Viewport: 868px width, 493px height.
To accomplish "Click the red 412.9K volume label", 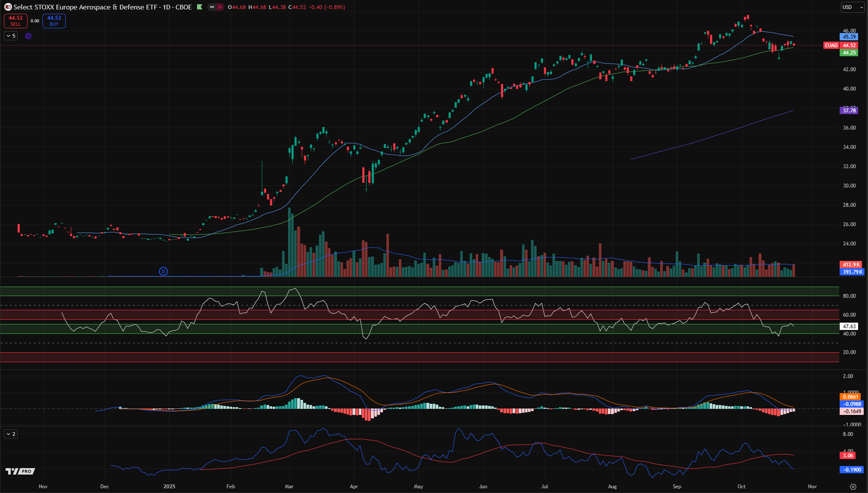I will 851,265.
